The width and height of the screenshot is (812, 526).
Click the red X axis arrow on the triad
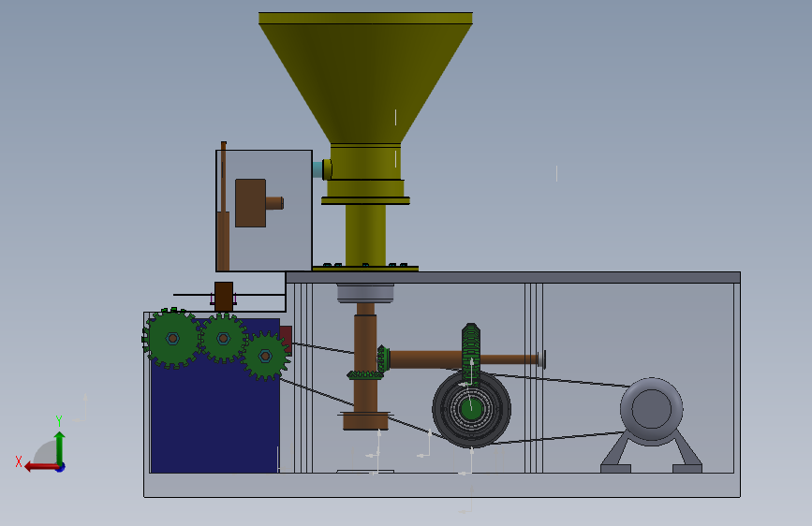[x=41, y=467]
